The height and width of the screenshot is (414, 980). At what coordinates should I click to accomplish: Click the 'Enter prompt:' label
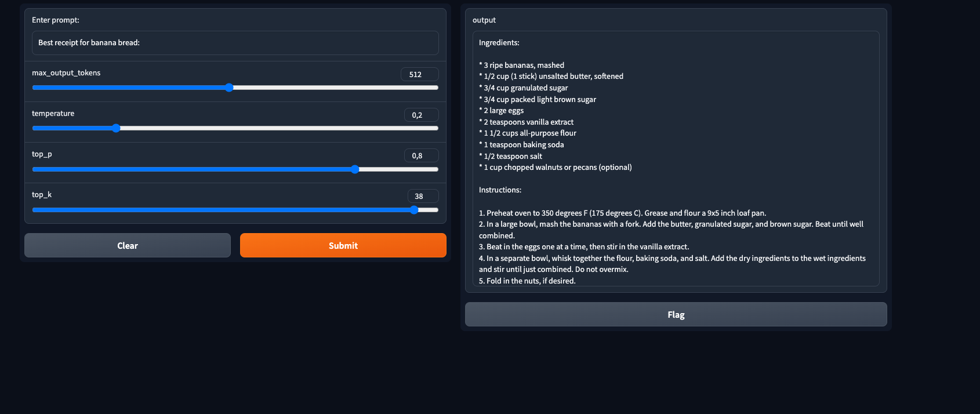pyautogui.click(x=56, y=20)
